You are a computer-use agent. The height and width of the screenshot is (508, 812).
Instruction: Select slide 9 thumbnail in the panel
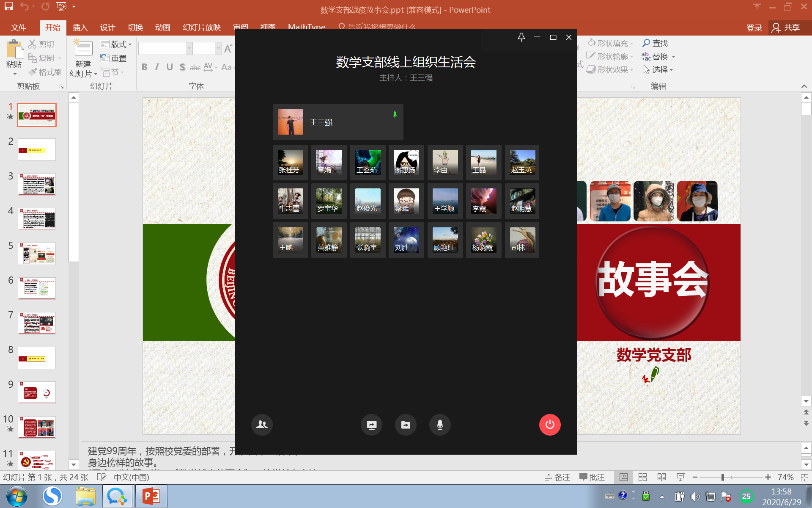[37, 392]
